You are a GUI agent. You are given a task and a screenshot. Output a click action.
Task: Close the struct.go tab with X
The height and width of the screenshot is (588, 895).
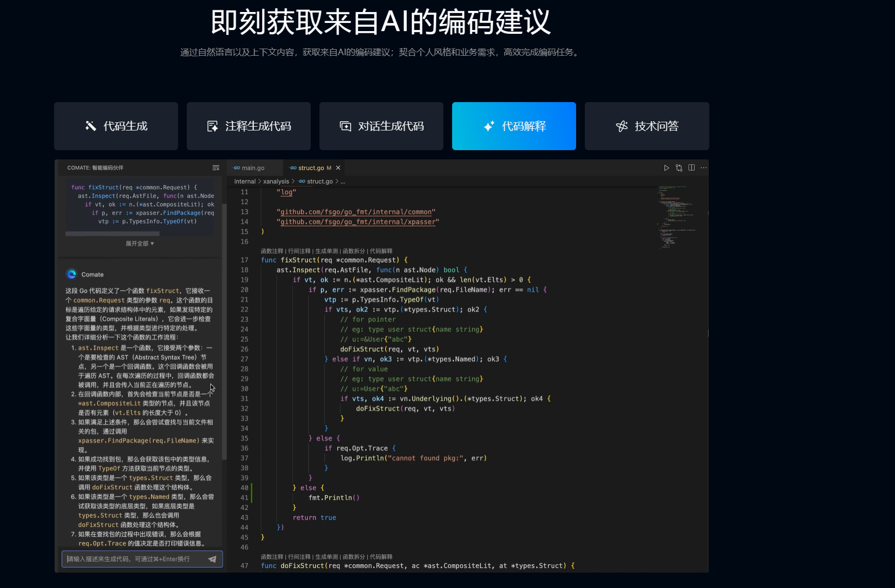338,168
